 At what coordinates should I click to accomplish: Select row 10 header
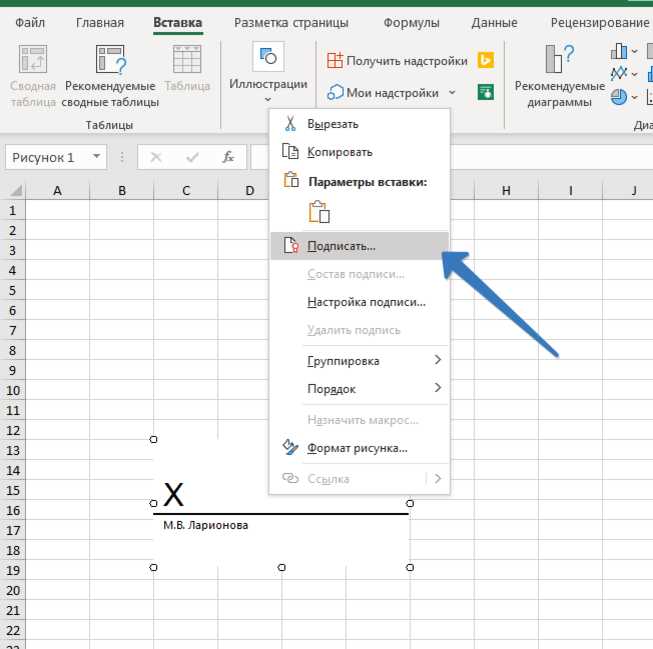[12, 390]
